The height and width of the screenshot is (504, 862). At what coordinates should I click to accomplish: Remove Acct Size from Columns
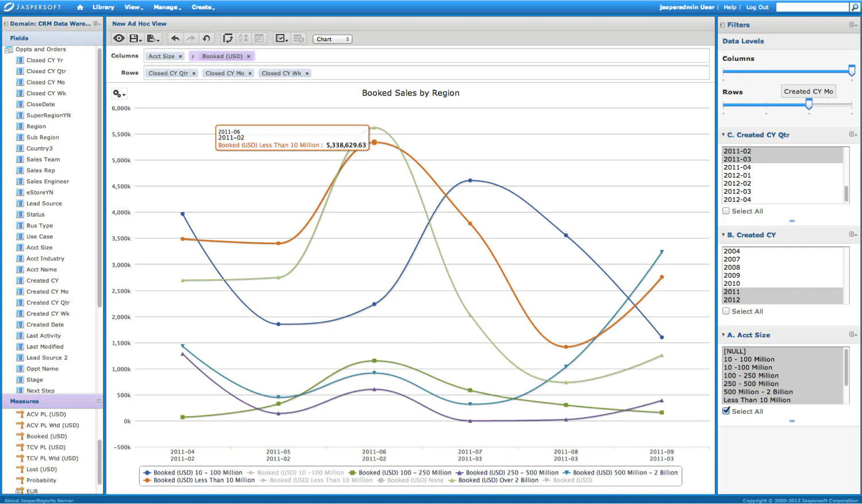tap(180, 56)
